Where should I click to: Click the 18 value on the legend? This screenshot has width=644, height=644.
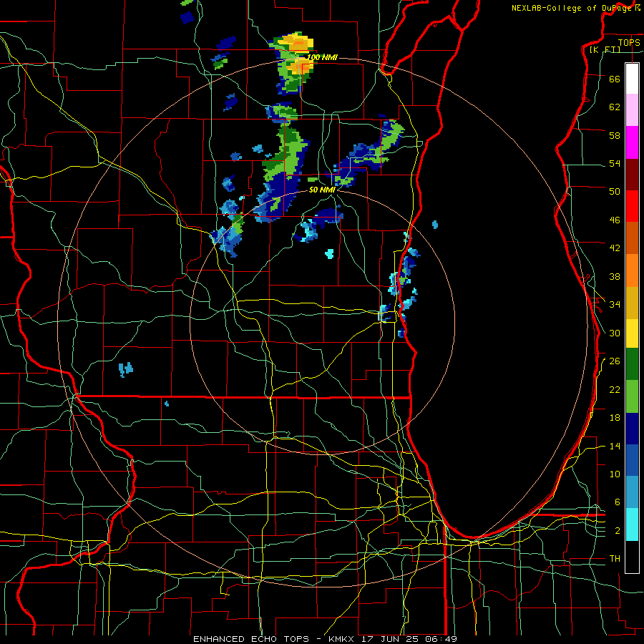(x=615, y=418)
